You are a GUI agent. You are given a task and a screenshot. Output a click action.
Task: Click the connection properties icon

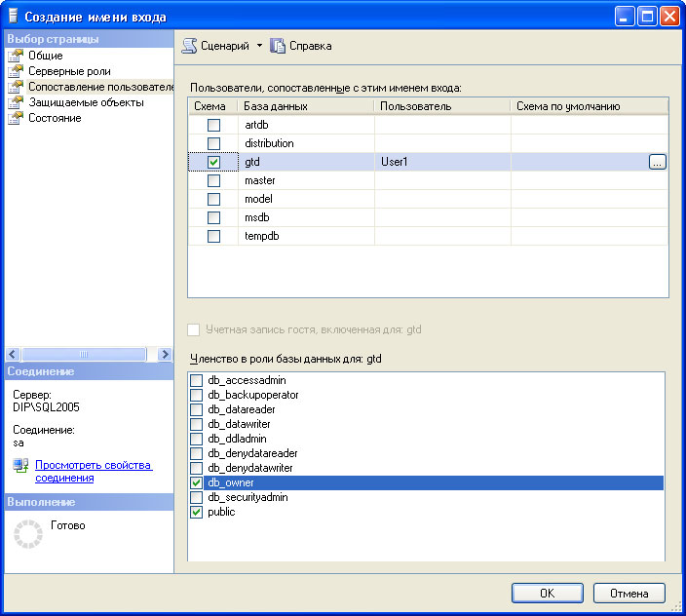point(21,466)
